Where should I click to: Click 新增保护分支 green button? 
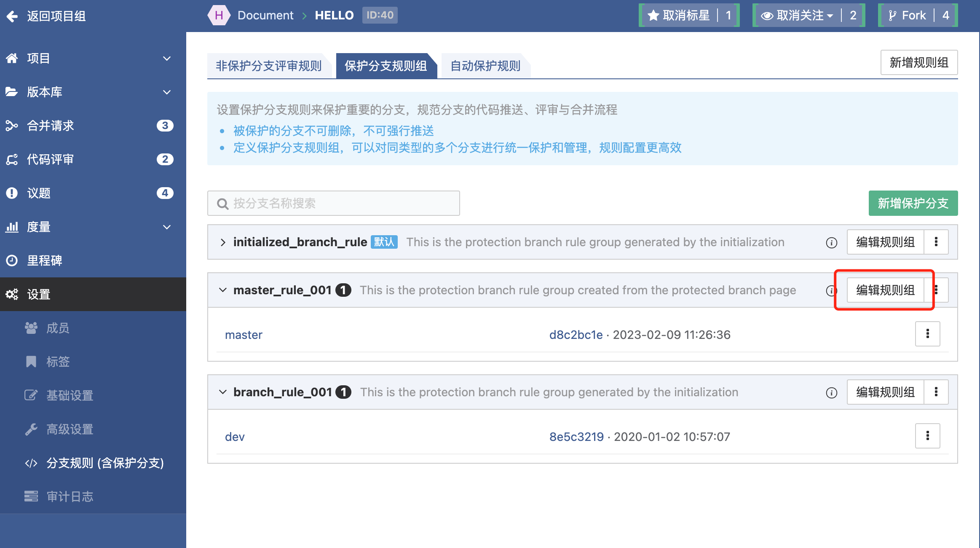coord(913,203)
